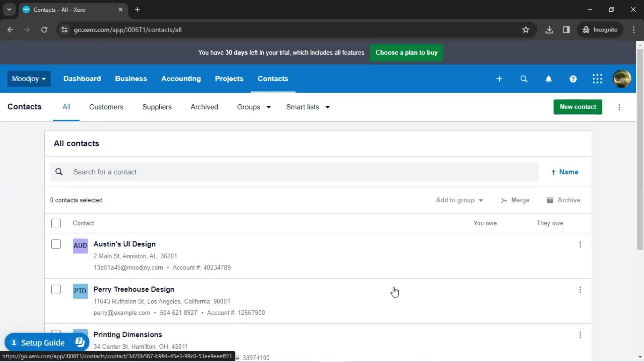Open browser downloads icon
The height and width of the screenshot is (362, 644).
549,30
